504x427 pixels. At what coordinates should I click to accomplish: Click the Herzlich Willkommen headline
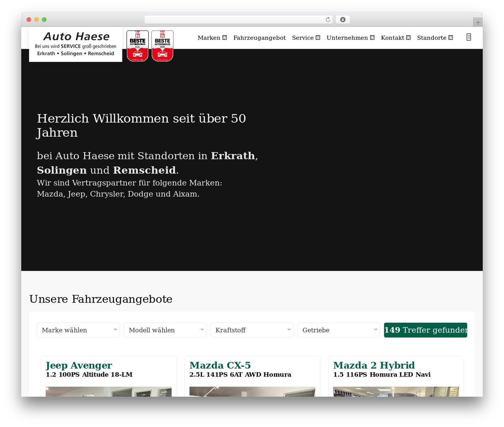click(x=141, y=125)
